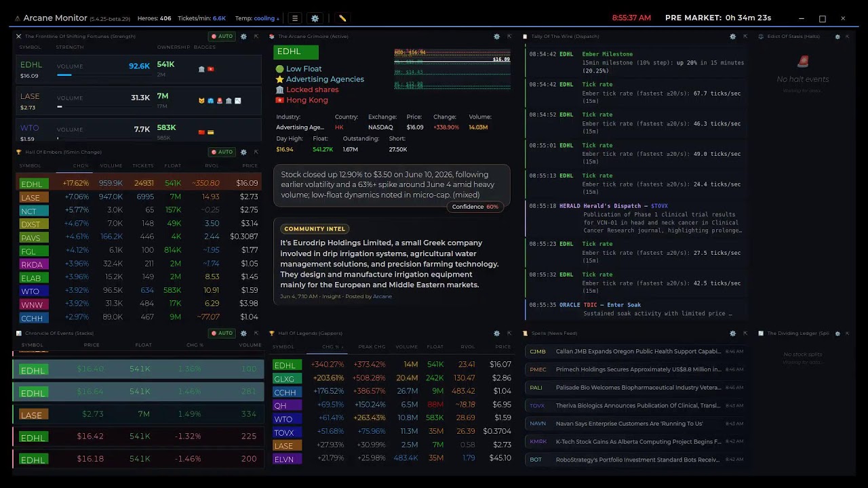Open settings gear of Frontline Of Shifting Fortunes panel
Image resolution: width=868 pixels, height=488 pixels.
(x=243, y=37)
